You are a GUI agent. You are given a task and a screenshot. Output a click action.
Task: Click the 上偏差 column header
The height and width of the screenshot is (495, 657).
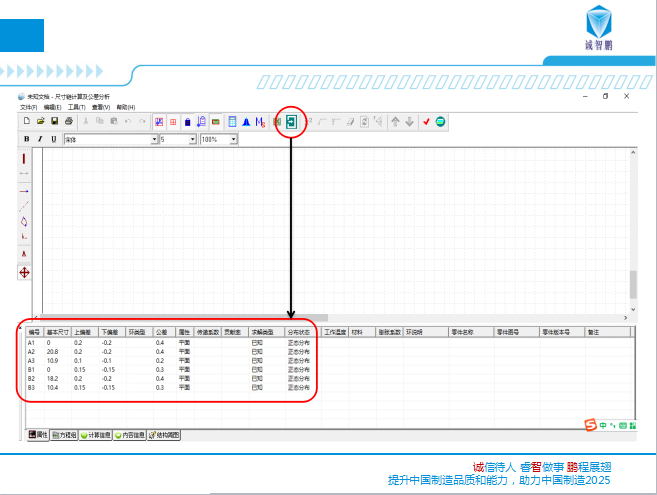[85, 332]
